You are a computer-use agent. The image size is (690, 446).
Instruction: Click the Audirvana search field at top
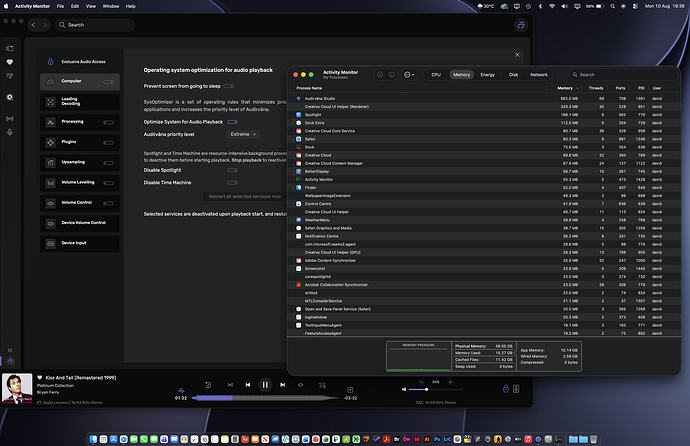(x=95, y=25)
